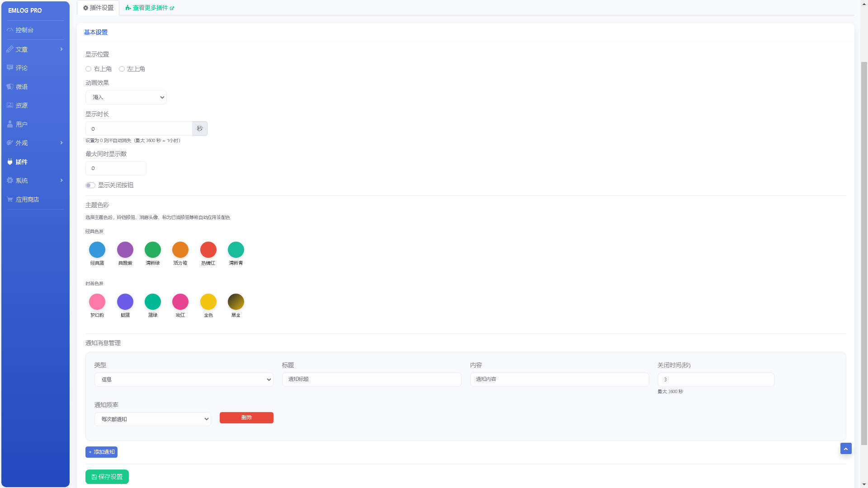The image size is (868, 488).
Task: Select the 左上角 radio button
Action: (122, 69)
